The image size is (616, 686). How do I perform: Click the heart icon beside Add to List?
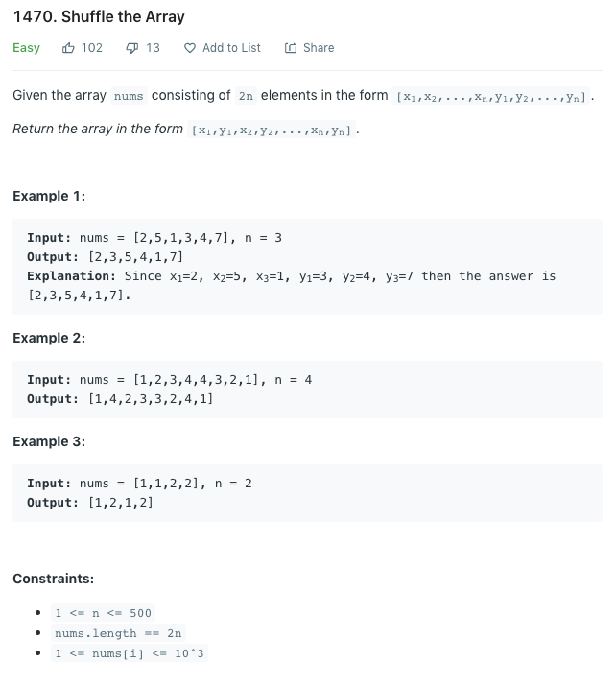(x=189, y=48)
